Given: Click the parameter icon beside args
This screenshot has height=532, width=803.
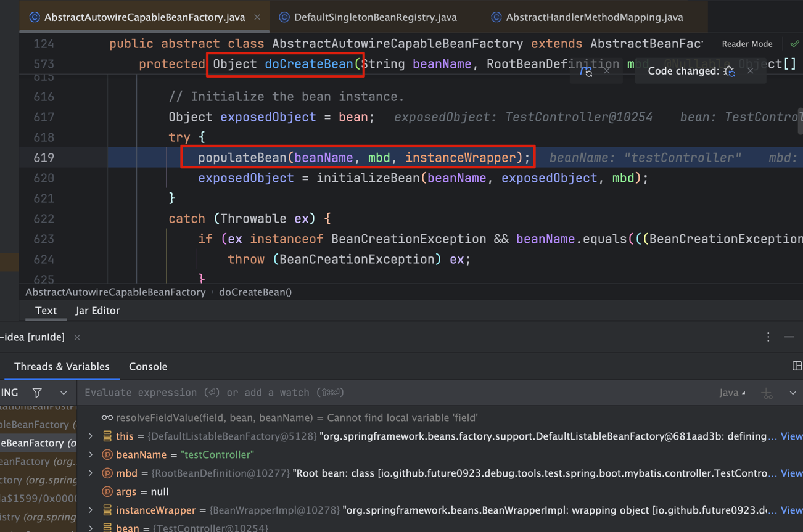Looking at the screenshot, I should point(107,492).
